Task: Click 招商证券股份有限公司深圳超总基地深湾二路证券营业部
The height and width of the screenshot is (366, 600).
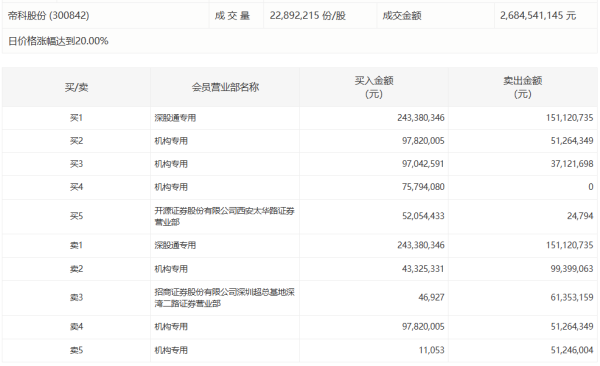Action: (225, 298)
